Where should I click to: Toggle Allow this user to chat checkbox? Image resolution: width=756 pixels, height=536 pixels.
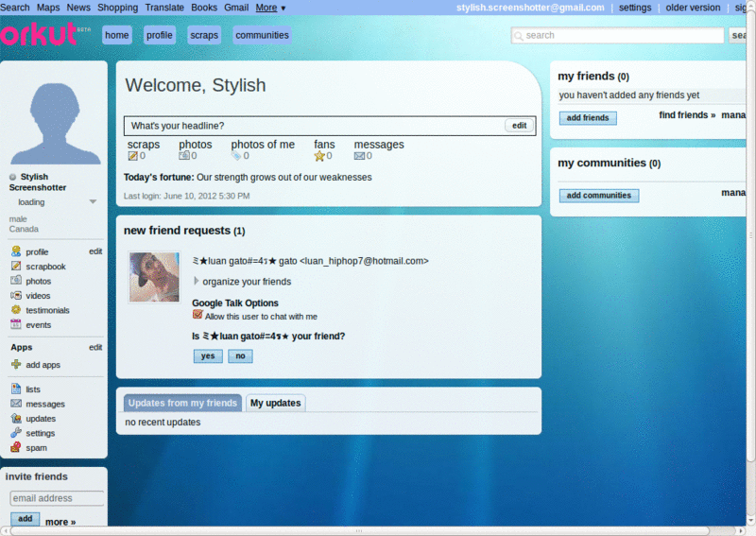pos(198,315)
